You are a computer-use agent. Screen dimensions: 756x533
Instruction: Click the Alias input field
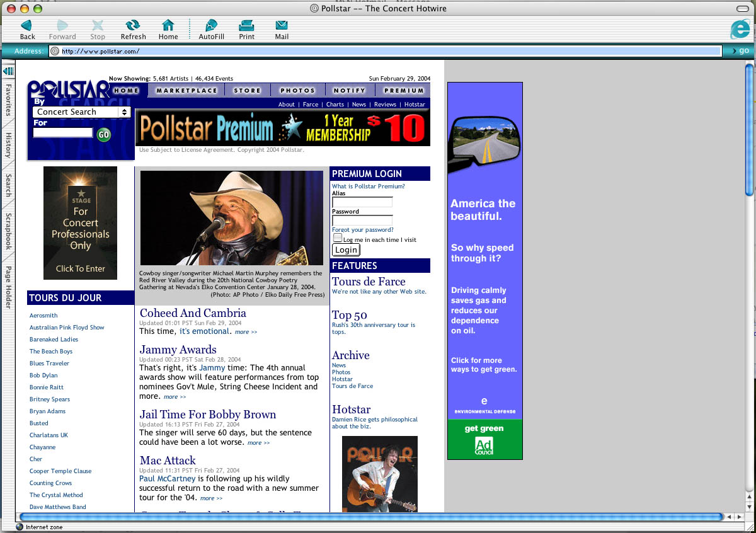[362, 202]
